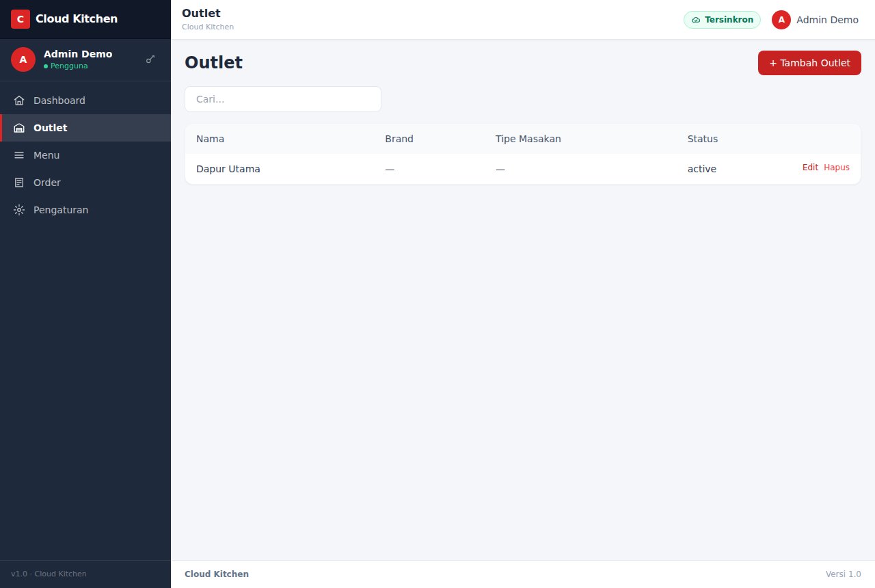
Task: Focus the Cari... search field
Action: click(x=283, y=99)
